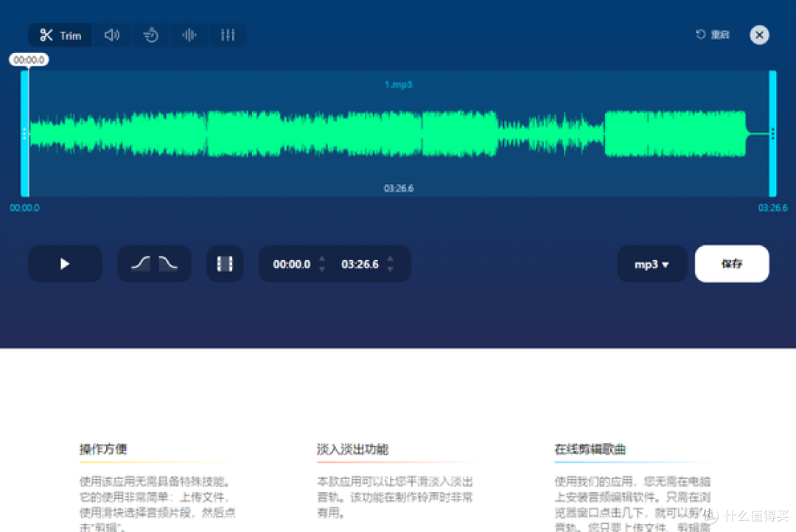Click the 淡入淡出功能 heading
The width and height of the screenshot is (796, 532).
click(x=353, y=449)
